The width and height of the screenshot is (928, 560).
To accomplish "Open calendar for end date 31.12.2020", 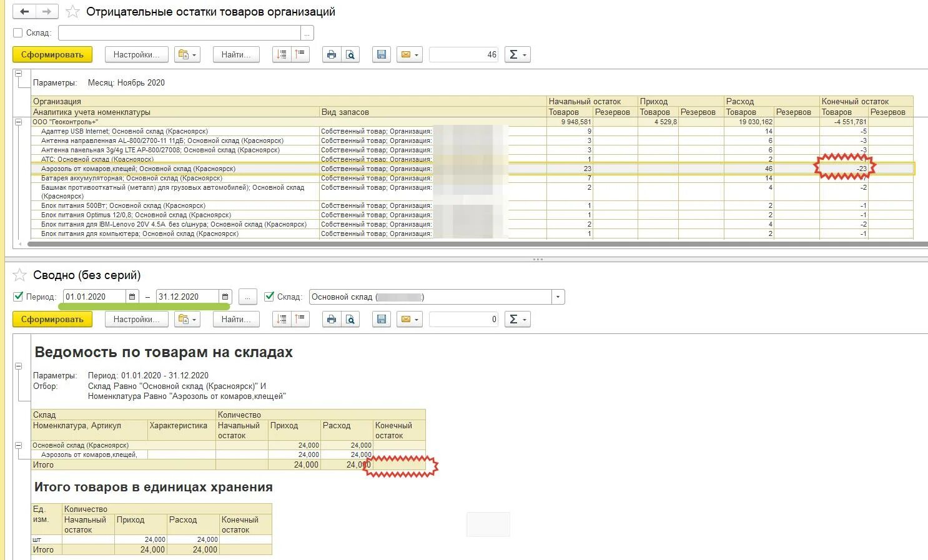I will 225,297.
